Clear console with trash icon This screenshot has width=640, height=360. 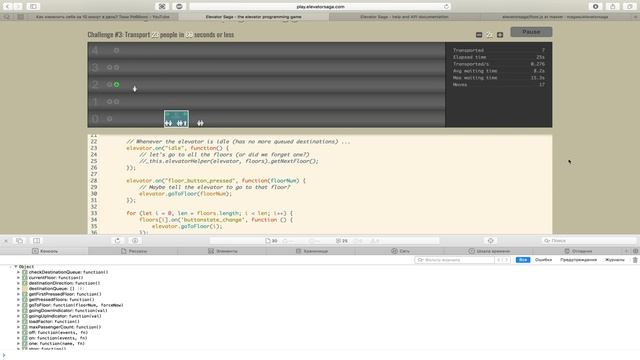tap(635, 260)
